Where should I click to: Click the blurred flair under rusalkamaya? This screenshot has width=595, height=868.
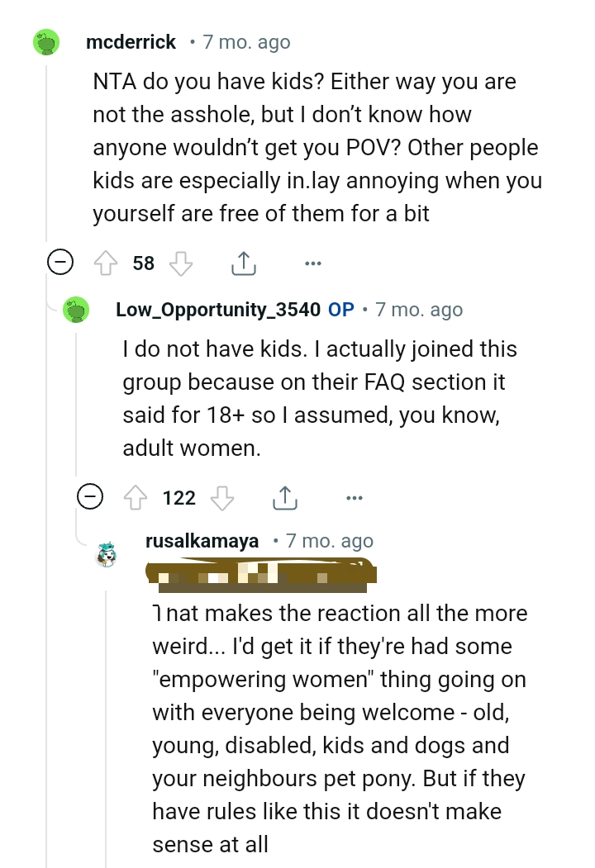259,577
